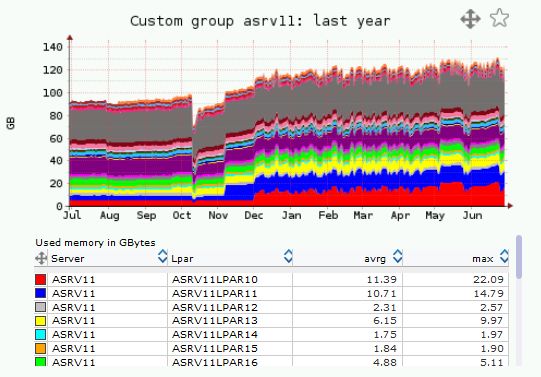Sort table by Server column arrows
Viewport: 541px width, 377px height.
(162, 256)
